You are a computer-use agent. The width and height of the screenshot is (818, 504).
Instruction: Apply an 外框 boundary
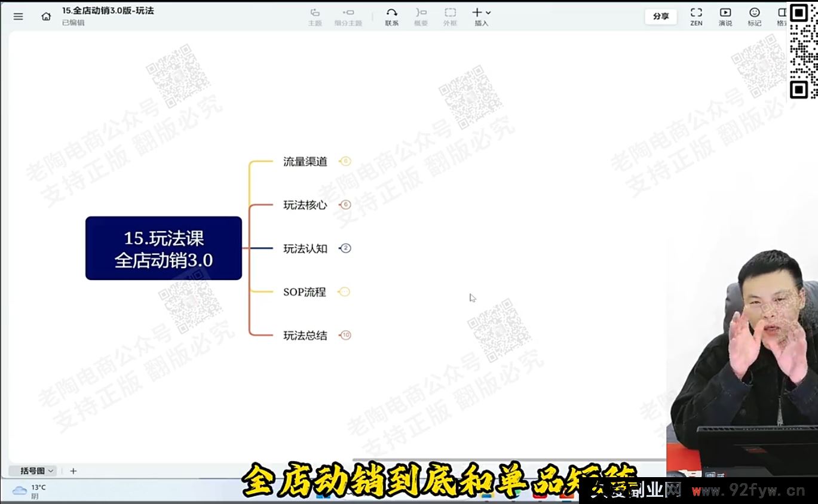(450, 16)
